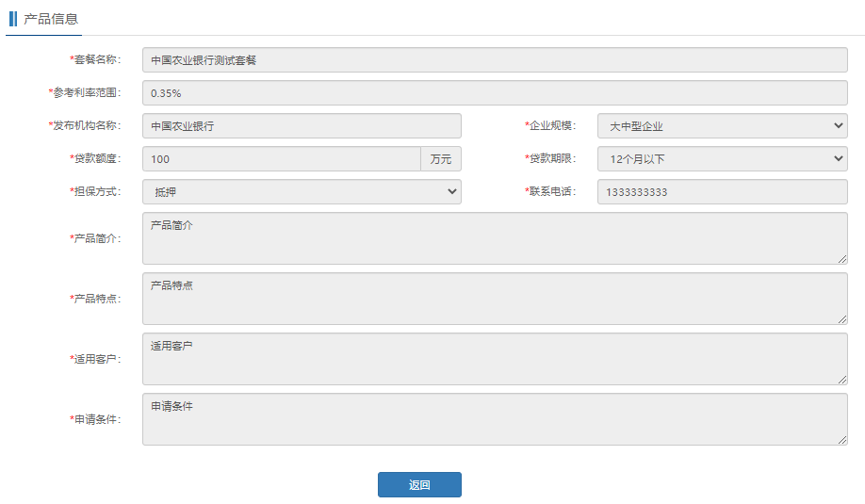Expand the 贷款期限 dropdown

coord(722,159)
